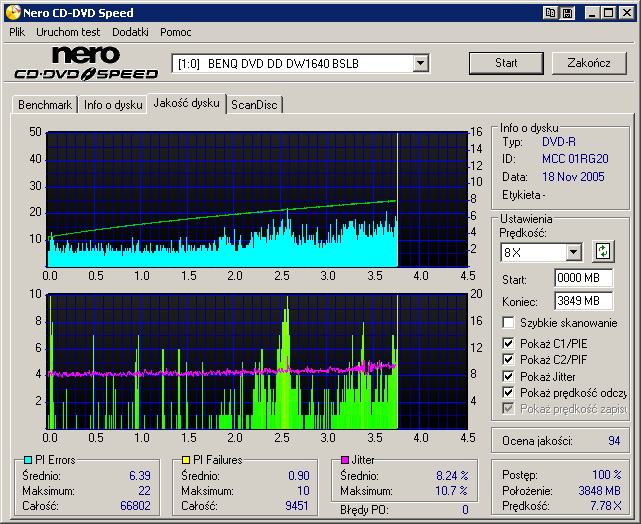Open the Dodatki menu
This screenshot has width=641, height=524.
[x=130, y=32]
